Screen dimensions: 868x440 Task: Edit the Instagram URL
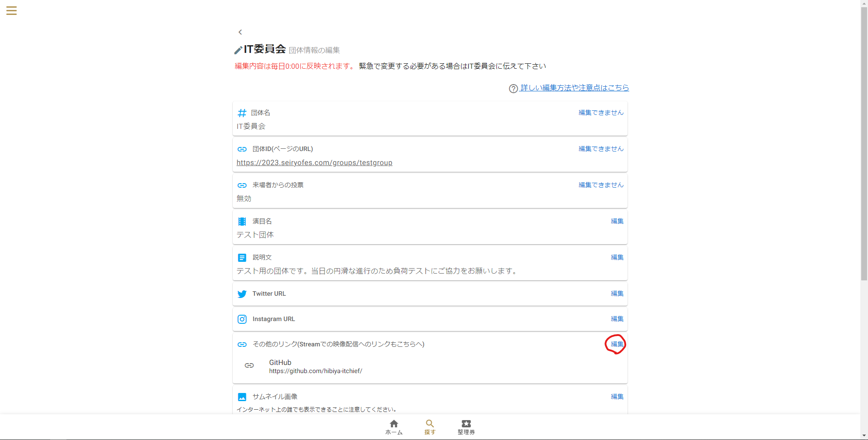click(x=617, y=319)
